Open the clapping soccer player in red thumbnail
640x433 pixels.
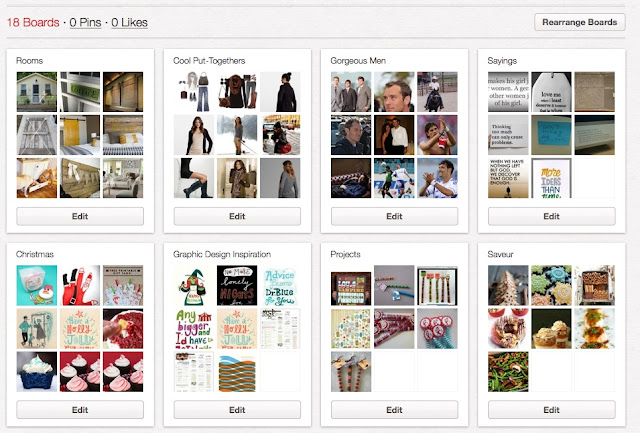tap(438, 135)
